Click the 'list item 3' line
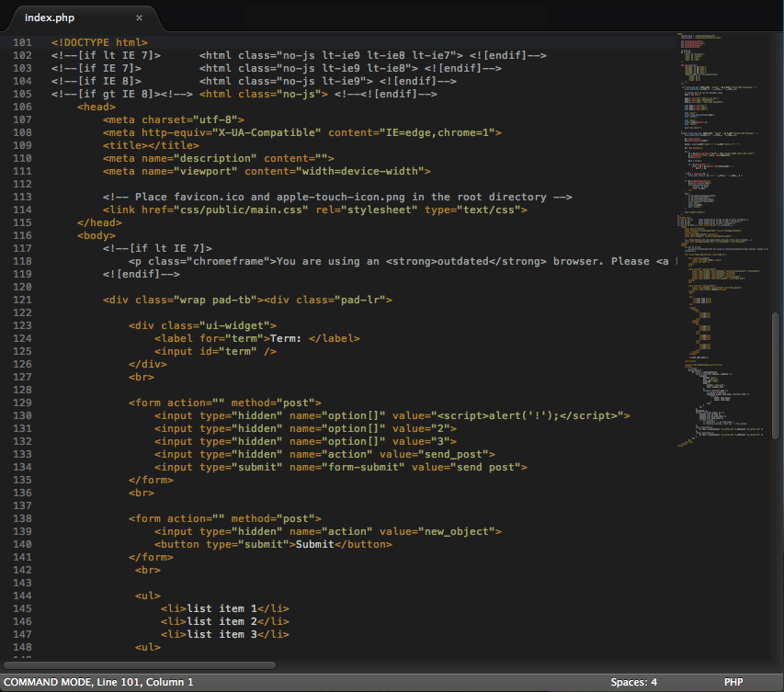This screenshot has width=784, height=692. (x=225, y=634)
